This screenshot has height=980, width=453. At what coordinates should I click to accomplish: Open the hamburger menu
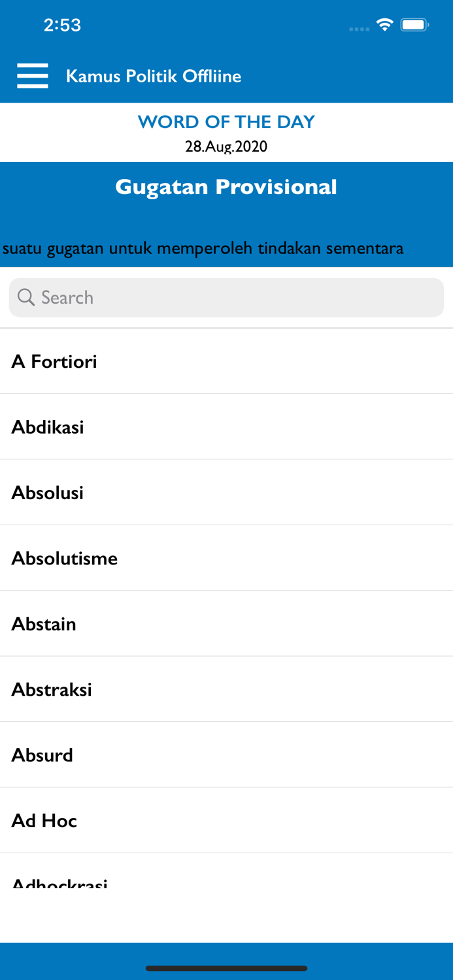coord(33,76)
